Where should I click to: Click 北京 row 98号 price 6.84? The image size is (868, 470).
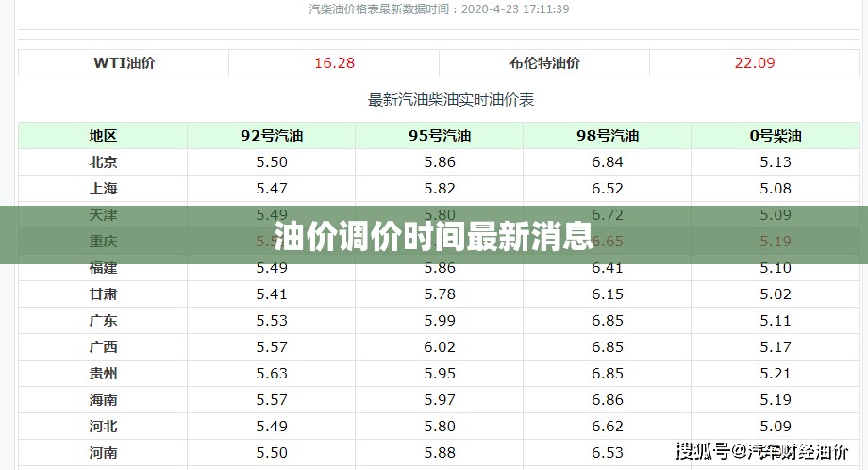(x=608, y=162)
